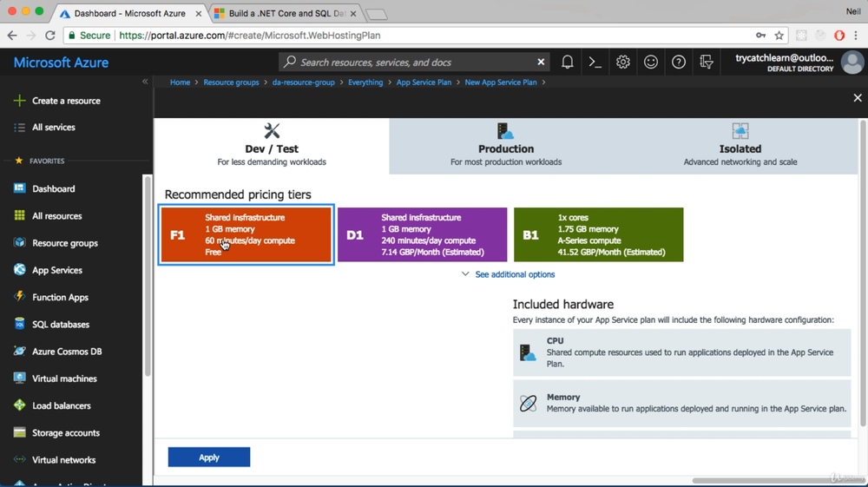This screenshot has width=868, height=487.
Task: Open Resource groups breadcrumb link
Action: pos(231,82)
